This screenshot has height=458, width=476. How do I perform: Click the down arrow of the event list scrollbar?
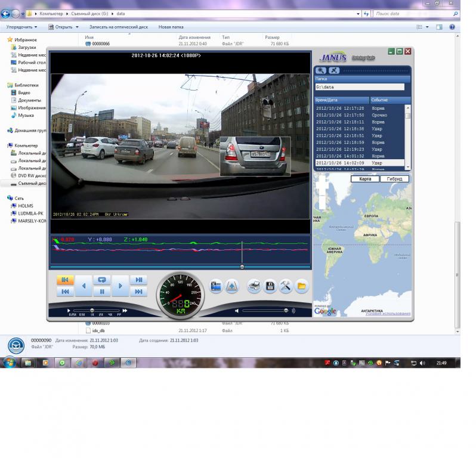[408, 167]
